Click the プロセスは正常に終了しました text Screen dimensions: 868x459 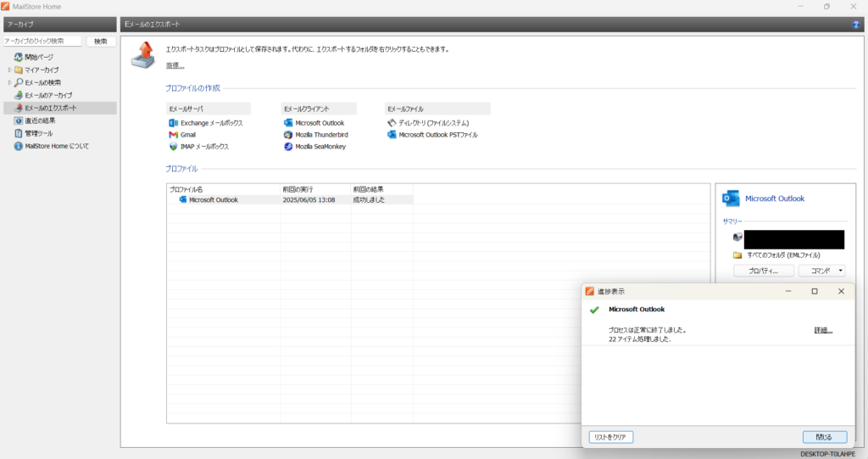point(648,330)
